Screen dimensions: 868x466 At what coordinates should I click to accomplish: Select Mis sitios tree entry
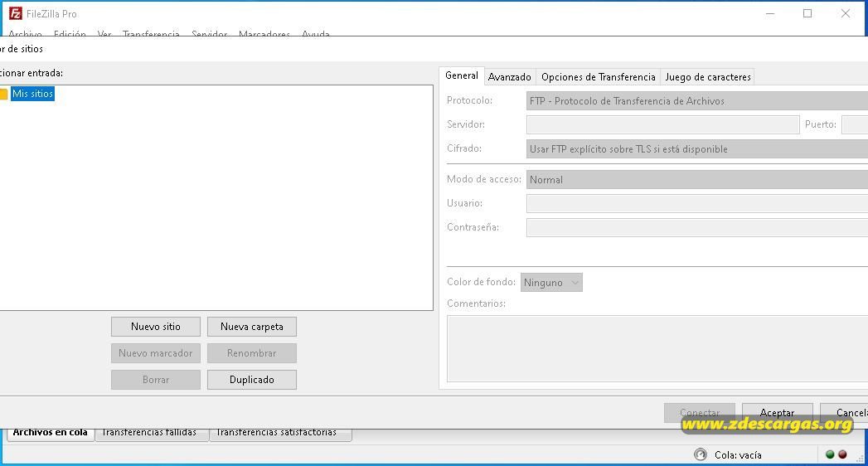click(32, 94)
